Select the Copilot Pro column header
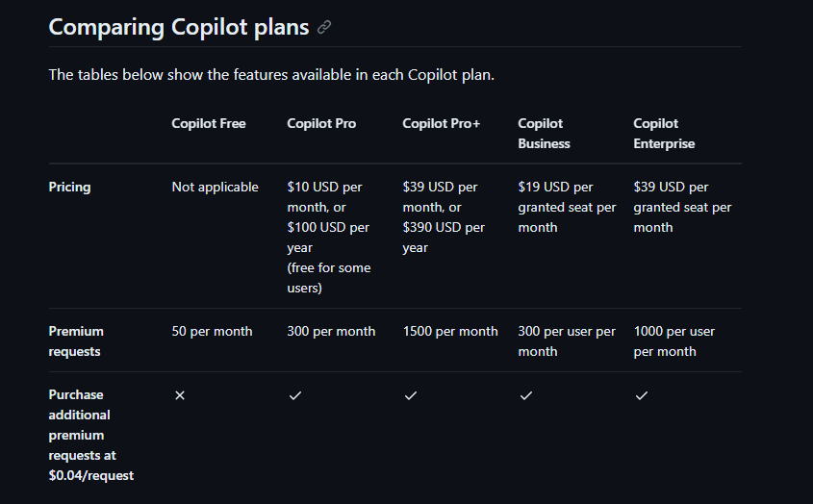 point(321,123)
